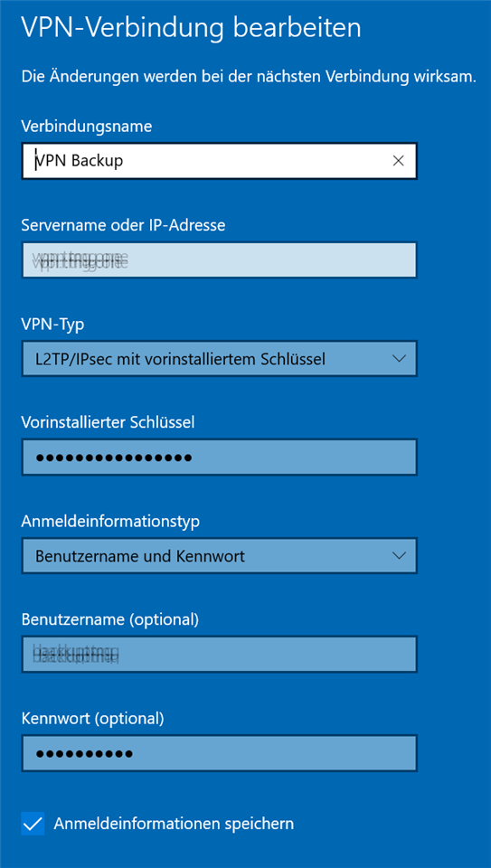This screenshot has height=868, width=491.
Task: Uncheck the Anmeldeinformationen speichern checkbox
Action: pyautogui.click(x=33, y=824)
